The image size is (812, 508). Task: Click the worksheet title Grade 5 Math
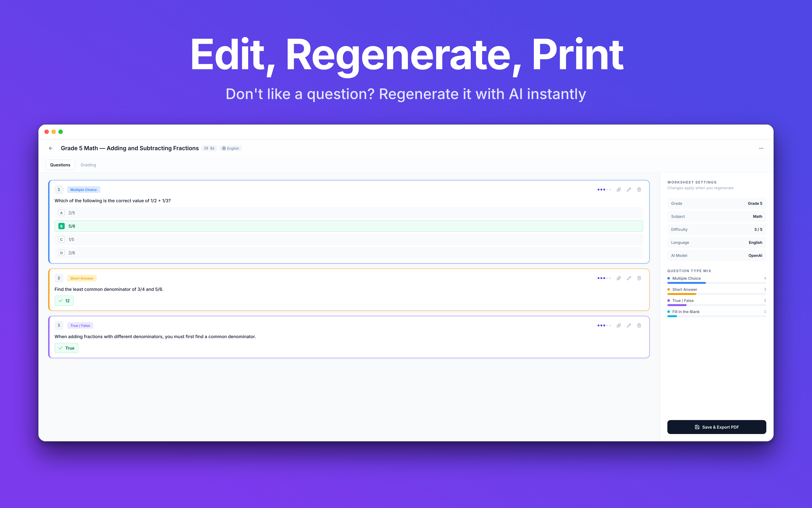130,148
